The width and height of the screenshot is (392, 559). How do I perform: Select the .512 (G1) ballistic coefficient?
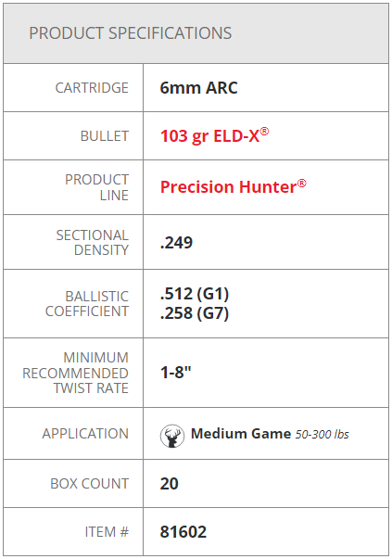click(x=195, y=294)
